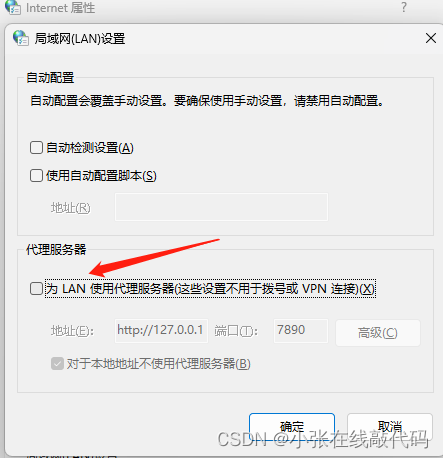Viewport: 443px width, 458px height.
Task: Toggle 对于本地地址不使用代理服务器(B) checkbox
Action: point(57,364)
